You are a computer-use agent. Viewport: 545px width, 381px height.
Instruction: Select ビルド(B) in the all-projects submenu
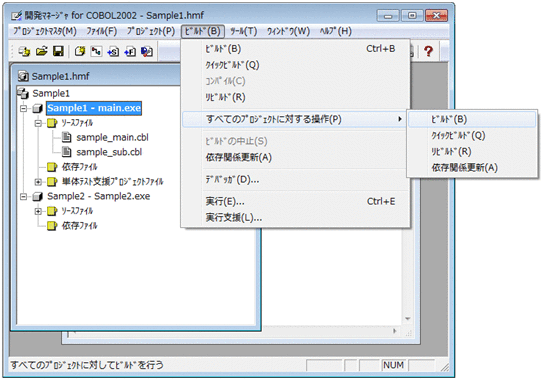pyautogui.click(x=472, y=119)
